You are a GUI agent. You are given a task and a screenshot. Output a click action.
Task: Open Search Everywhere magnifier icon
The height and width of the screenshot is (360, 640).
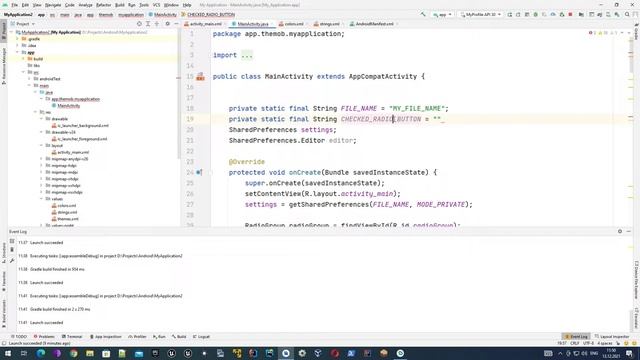pos(627,14)
